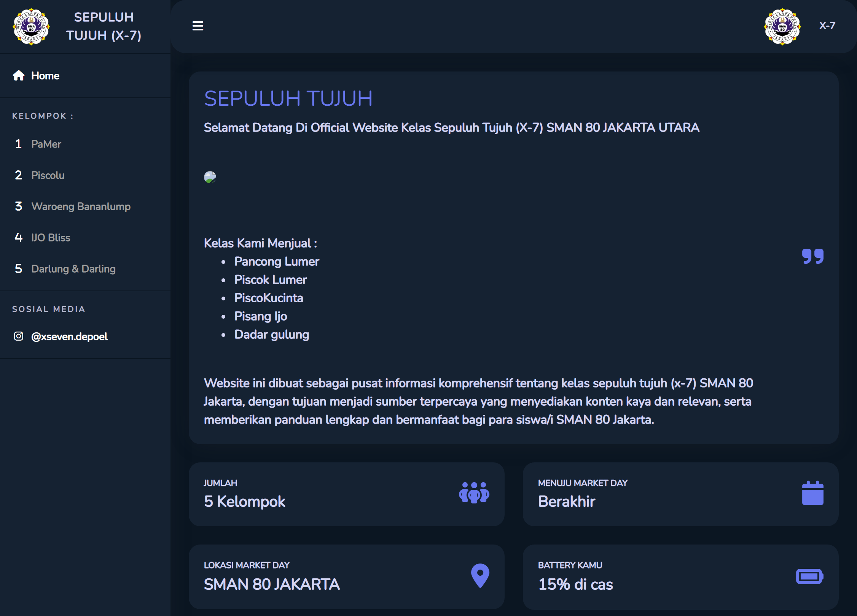Viewport: 857px width, 616px height.
Task: Open the PaMer group page
Action: (x=46, y=144)
